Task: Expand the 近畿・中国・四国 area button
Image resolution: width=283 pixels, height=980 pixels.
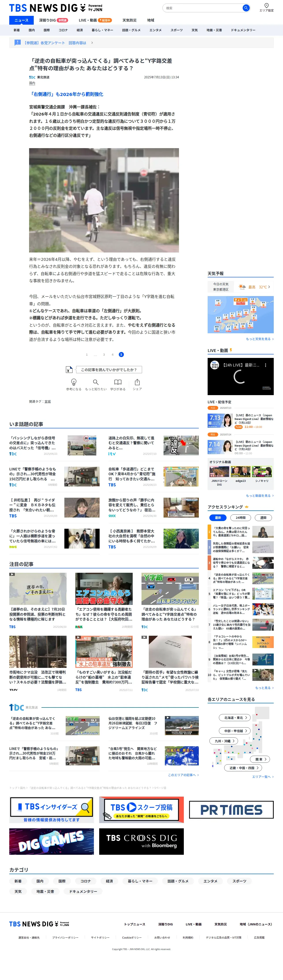Action: 243,768
